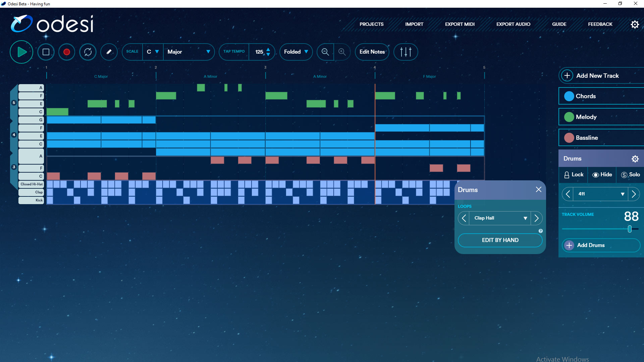Enable Solo on the Drums track
The image size is (644, 362).
pos(630,175)
